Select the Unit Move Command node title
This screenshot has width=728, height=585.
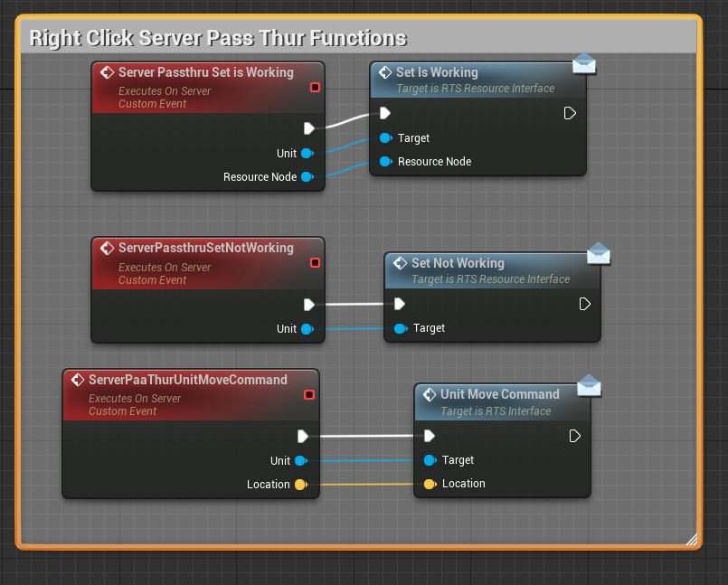click(500, 394)
